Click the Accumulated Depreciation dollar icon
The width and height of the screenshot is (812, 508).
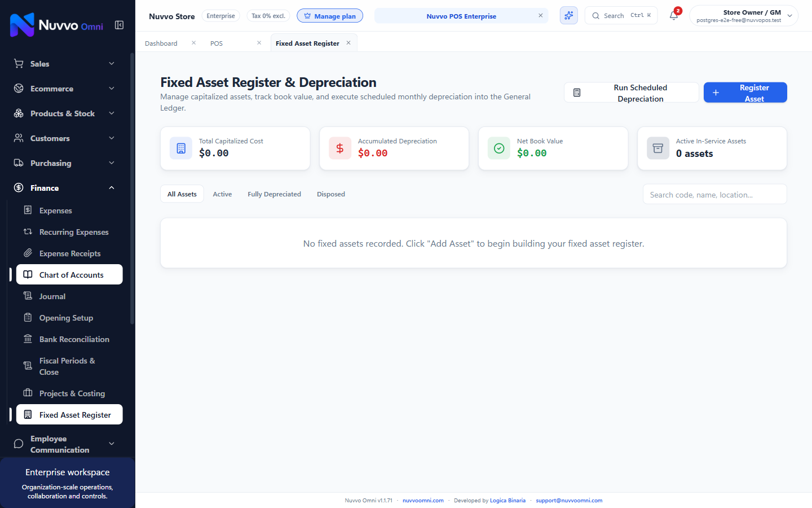pyautogui.click(x=340, y=148)
